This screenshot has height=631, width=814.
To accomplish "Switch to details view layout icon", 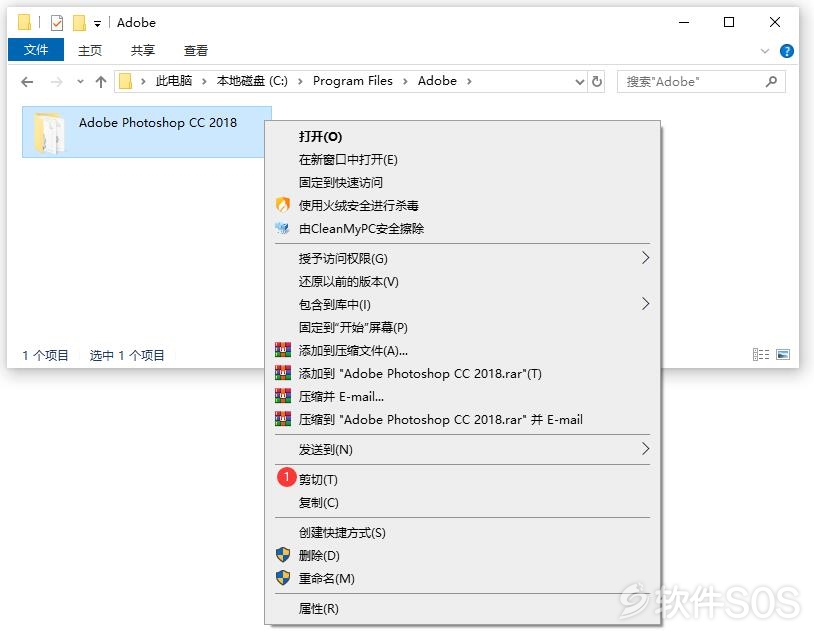I will [x=761, y=355].
